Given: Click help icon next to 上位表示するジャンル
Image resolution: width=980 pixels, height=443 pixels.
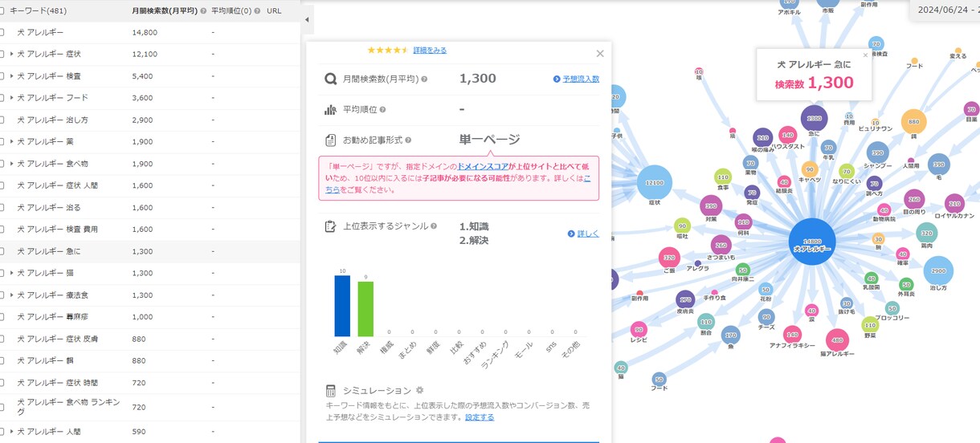Looking at the screenshot, I should click(434, 226).
